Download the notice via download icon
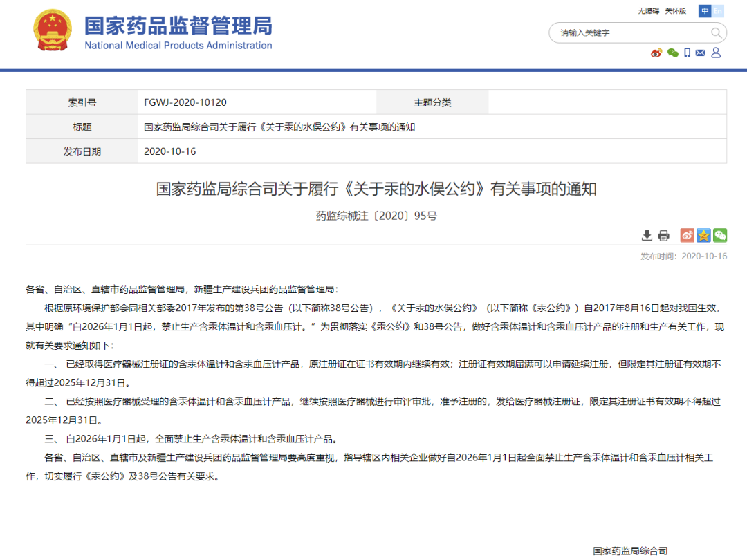 647,236
